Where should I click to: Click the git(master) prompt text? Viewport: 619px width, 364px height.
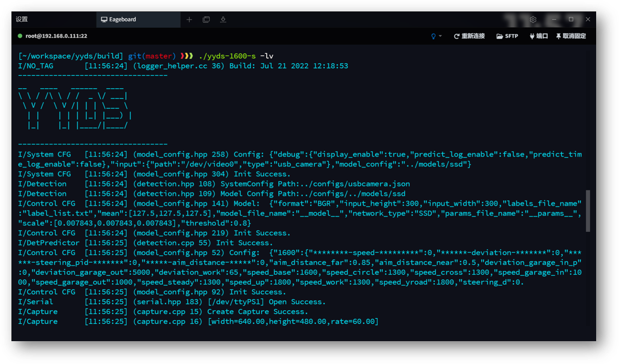coord(151,56)
